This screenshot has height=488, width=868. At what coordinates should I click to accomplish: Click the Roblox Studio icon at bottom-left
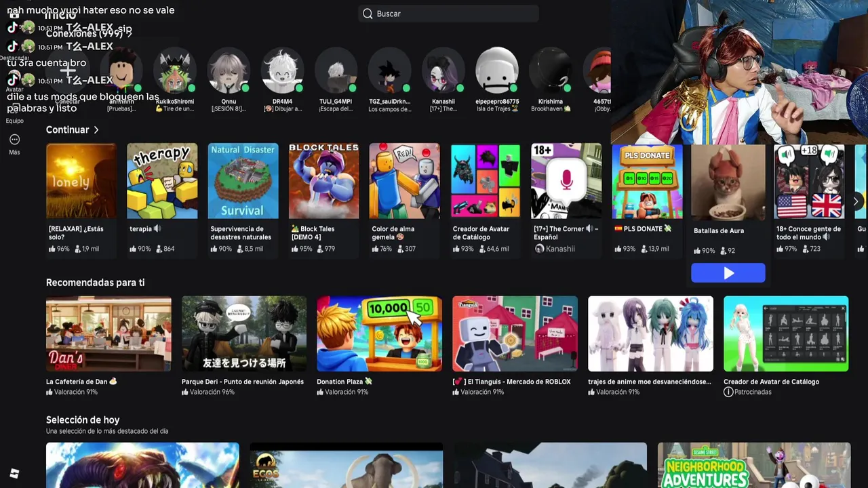point(14,474)
